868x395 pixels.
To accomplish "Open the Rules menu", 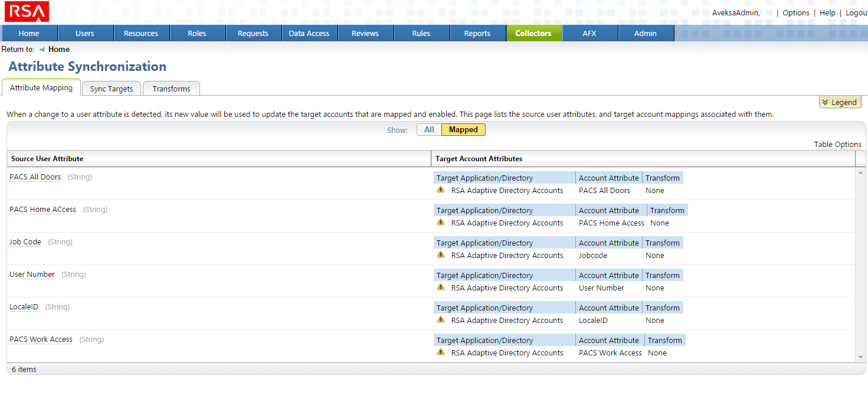I will click(x=421, y=33).
